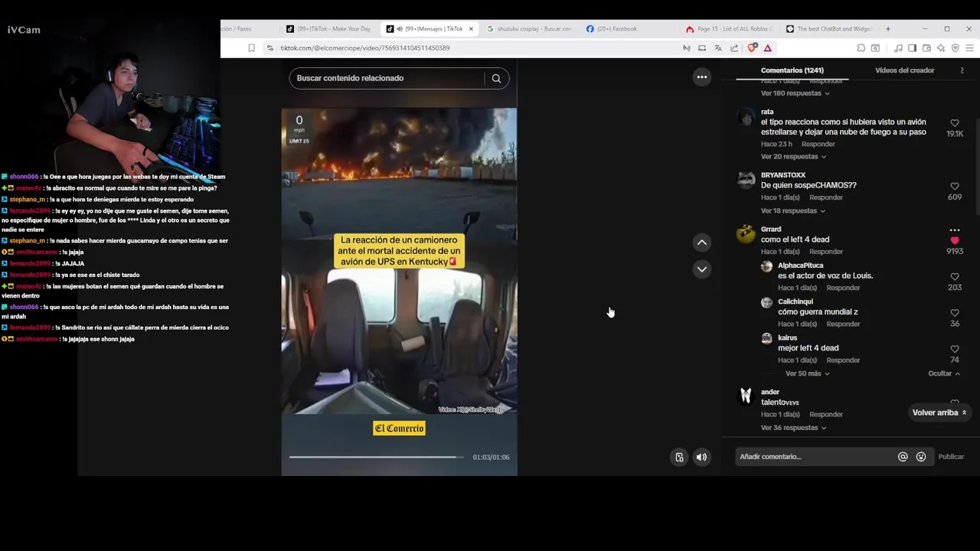This screenshot has width=980, height=551.
Task: Open Brave Rewards triangle icon
Action: (x=767, y=47)
